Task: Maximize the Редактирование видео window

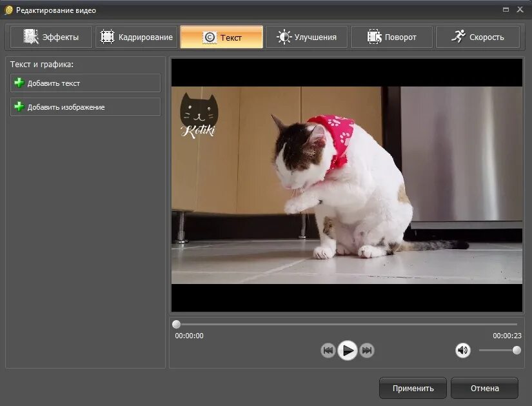Action: click(x=506, y=10)
